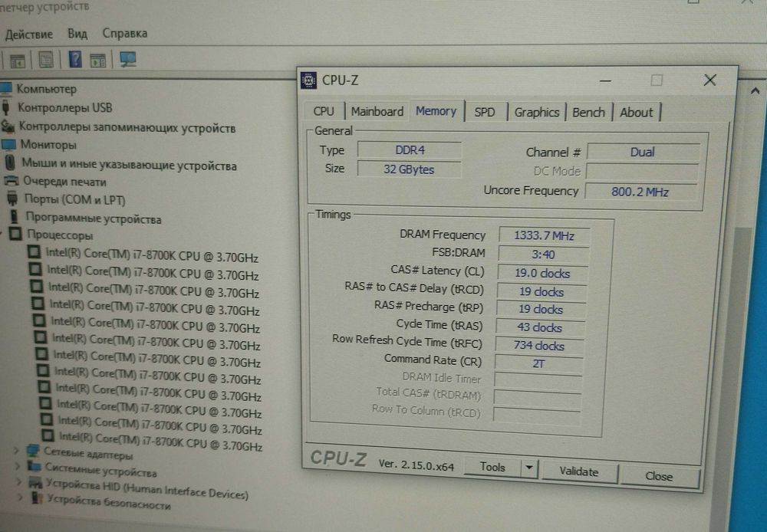Click the Мониторы category icon

[x=8, y=145]
